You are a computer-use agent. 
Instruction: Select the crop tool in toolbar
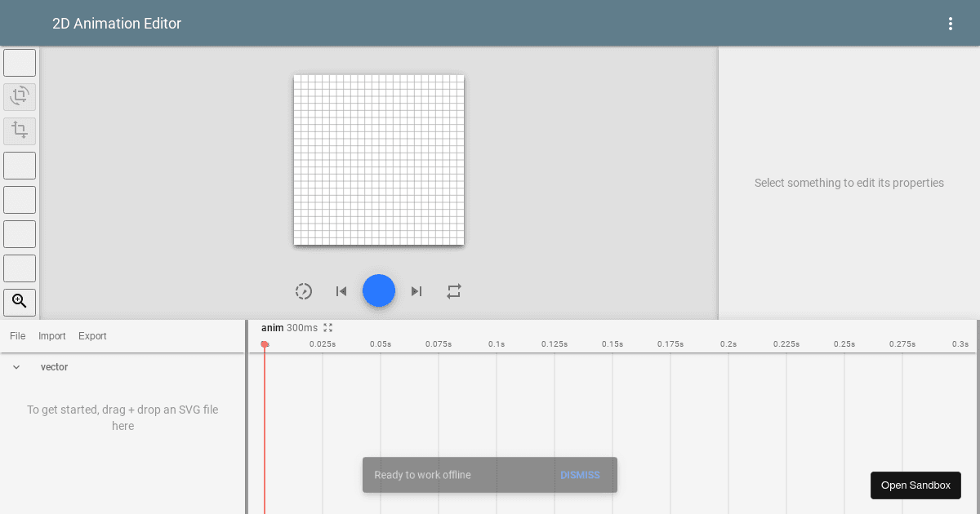pos(20,131)
